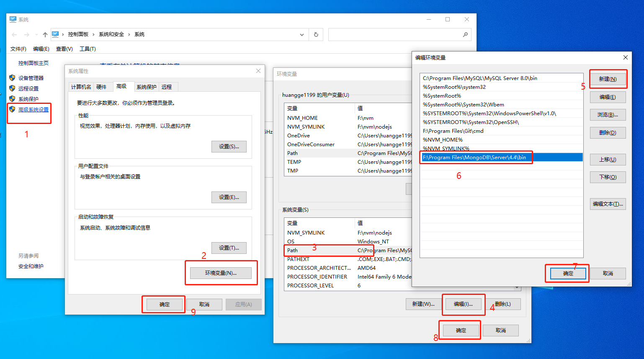Click 取消 in 环境变量 dialog
The width and height of the screenshot is (644, 359).
(x=501, y=331)
